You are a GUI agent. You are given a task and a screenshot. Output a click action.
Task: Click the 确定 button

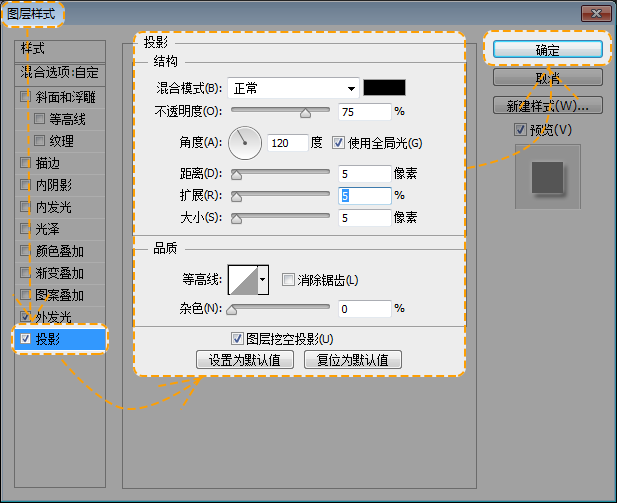546,49
